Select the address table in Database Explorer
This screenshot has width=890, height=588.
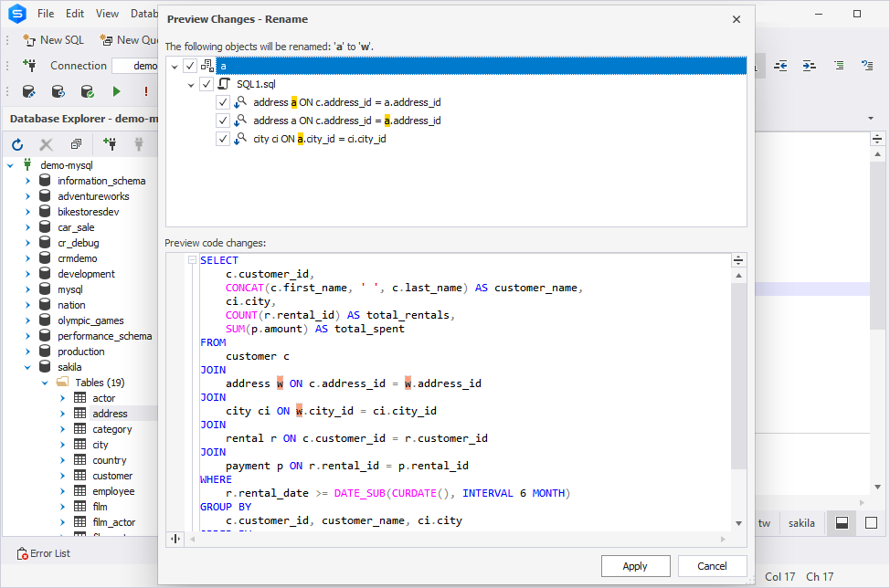pos(111,414)
